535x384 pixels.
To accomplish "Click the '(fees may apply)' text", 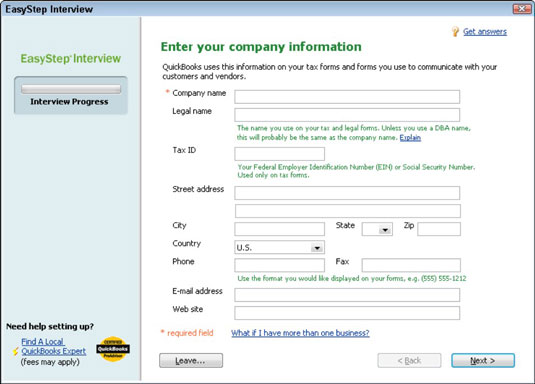I will (x=50, y=362).
